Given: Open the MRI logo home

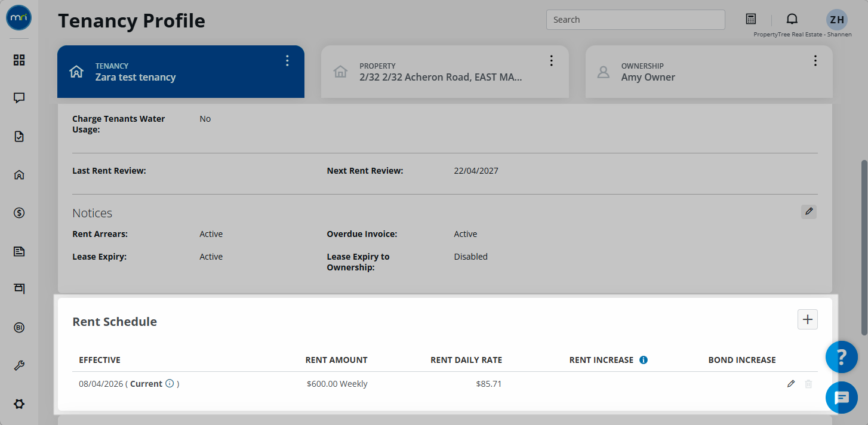Looking at the screenshot, I should point(19,19).
